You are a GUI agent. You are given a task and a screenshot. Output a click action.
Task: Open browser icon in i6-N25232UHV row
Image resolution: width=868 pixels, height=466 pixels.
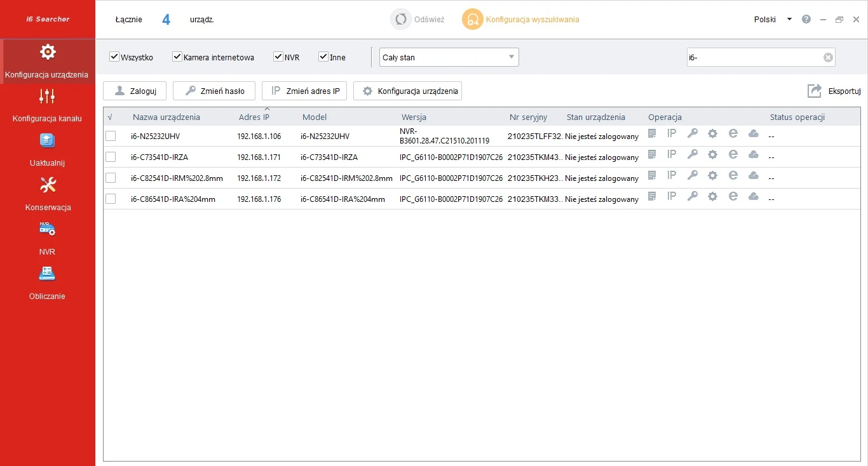[x=733, y=133]
